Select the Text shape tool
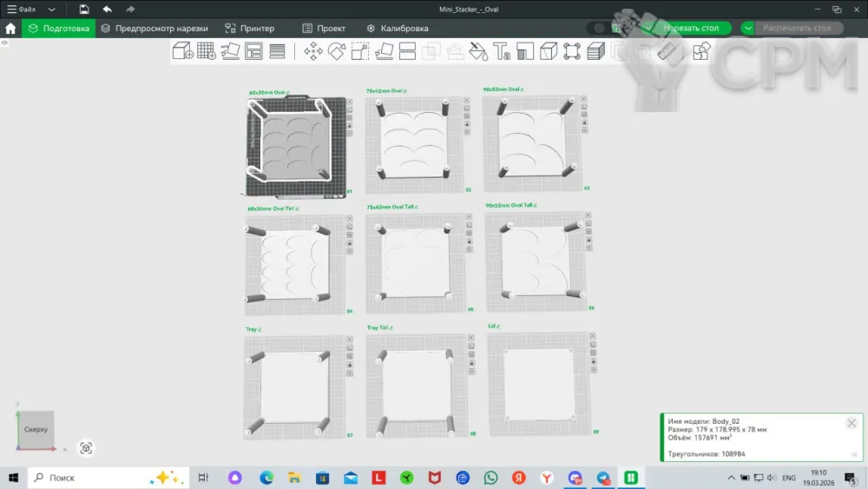868x489 pixels. tap(502, 51)
